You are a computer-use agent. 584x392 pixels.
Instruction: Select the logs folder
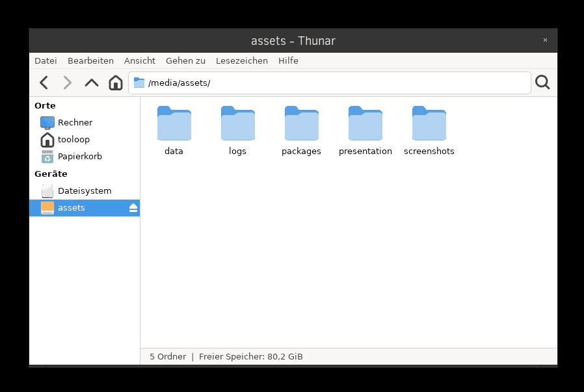[237, 124]
